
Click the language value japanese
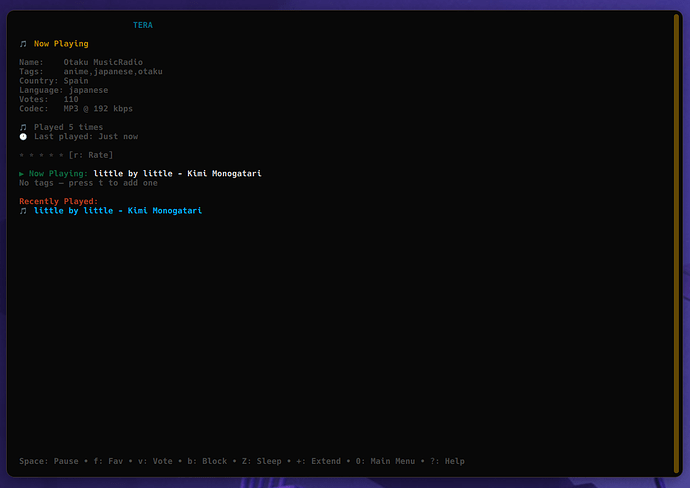[x=88, y=90]
